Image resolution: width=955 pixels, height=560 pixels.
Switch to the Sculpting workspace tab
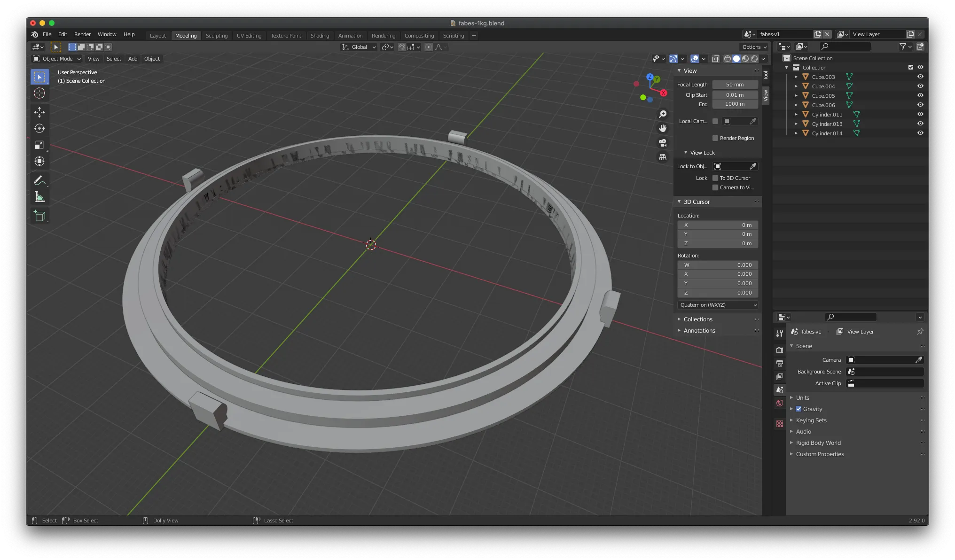216,36
